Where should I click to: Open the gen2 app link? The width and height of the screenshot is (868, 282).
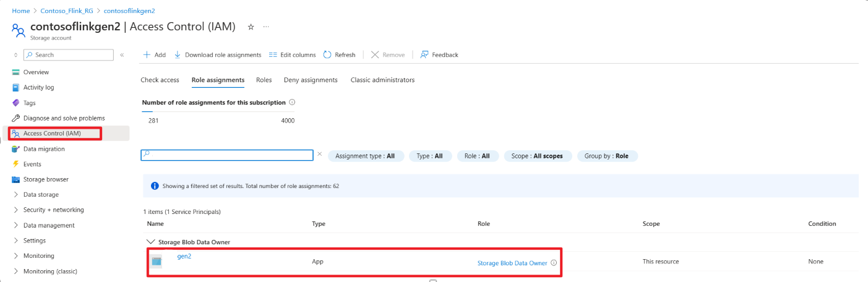pos(184,256)
